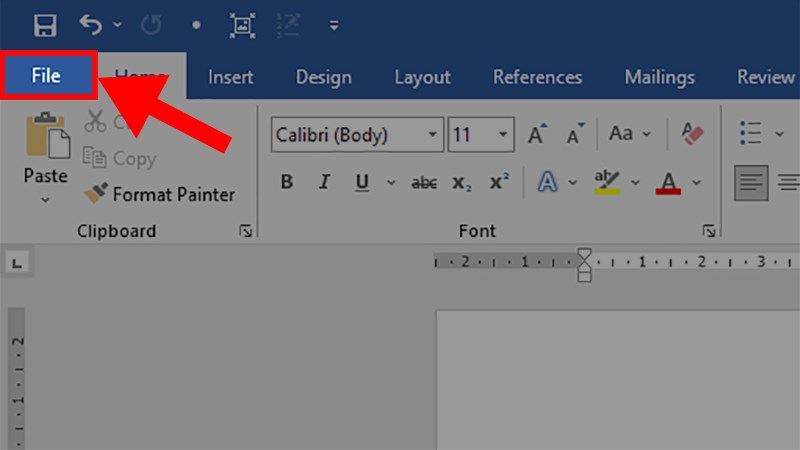Open the font color dropdown arrow
The width and height of the screenshot is (800, 450).
pyautogui.click(x=696, y=182)
